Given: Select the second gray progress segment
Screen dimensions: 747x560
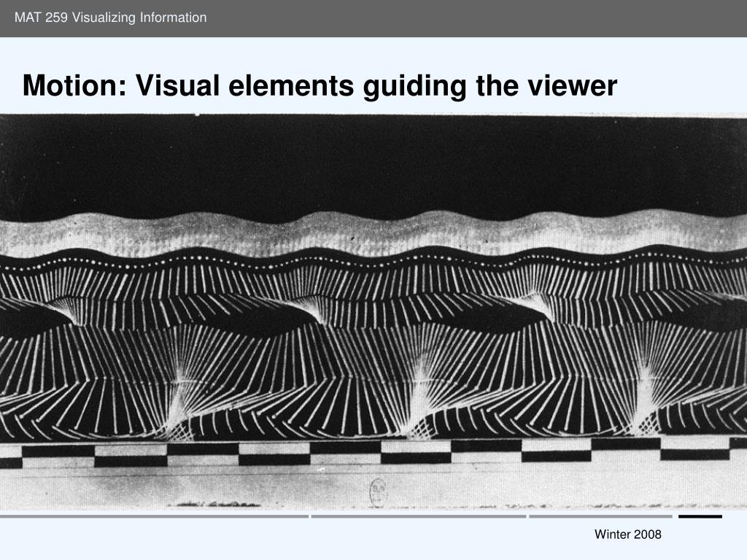Looking at the screenshot, I should pyautogui.click(x=419, y=516).
